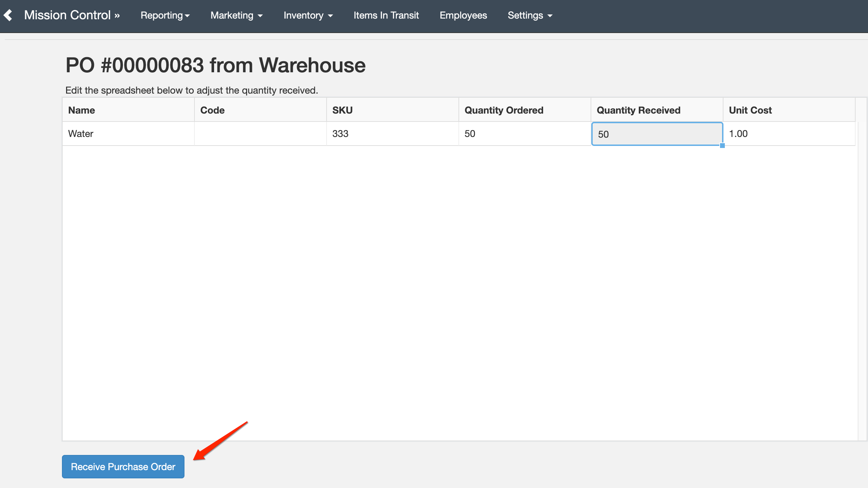This screenshot has height=488, width=868.
Task: Go to the Employees page
Action: 463,15
